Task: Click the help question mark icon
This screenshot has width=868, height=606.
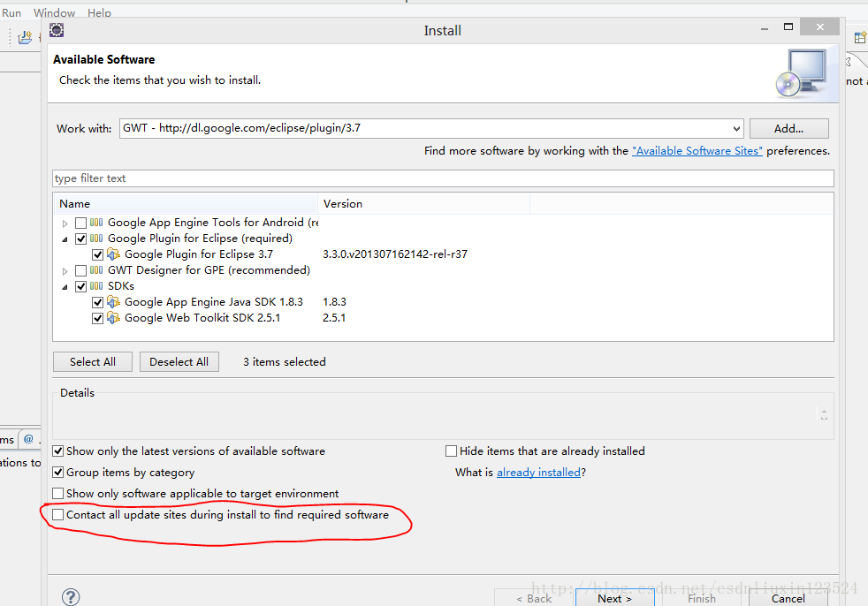Action: (x=71, y=596)
